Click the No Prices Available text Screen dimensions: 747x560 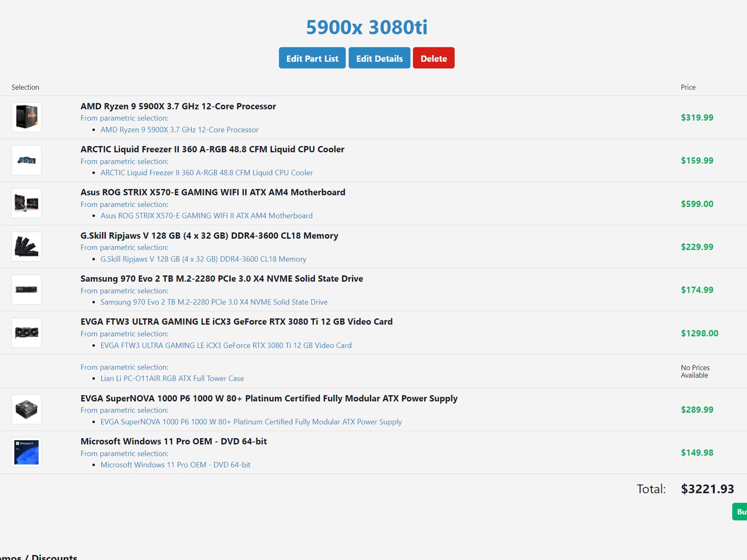(x=695, y=371)
